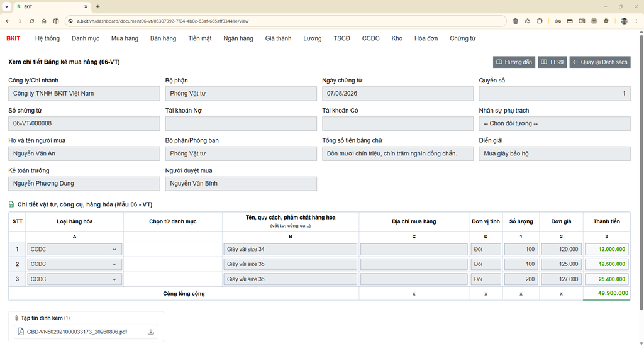Open the reading mode book icon

pyautogui.click(x=582, y=21)
